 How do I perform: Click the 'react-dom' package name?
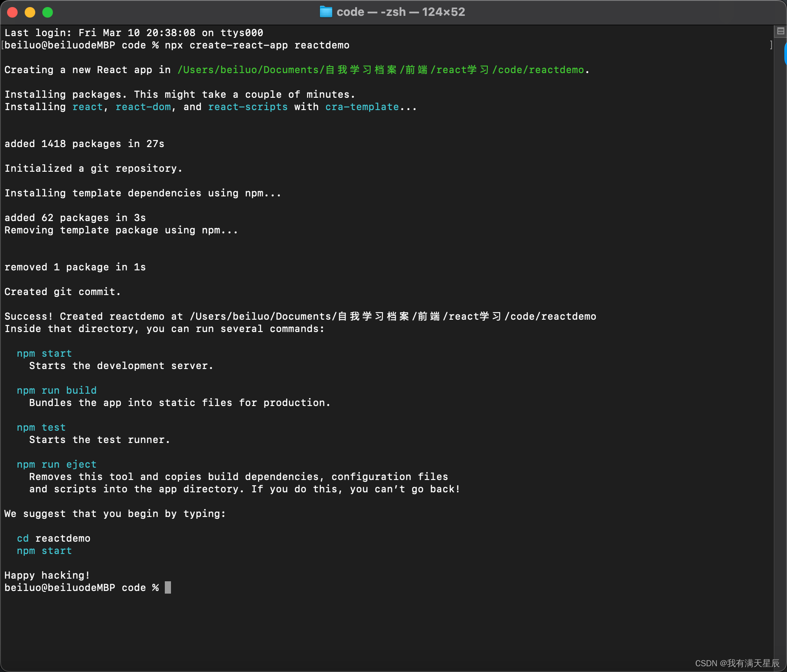coord(143,107)
